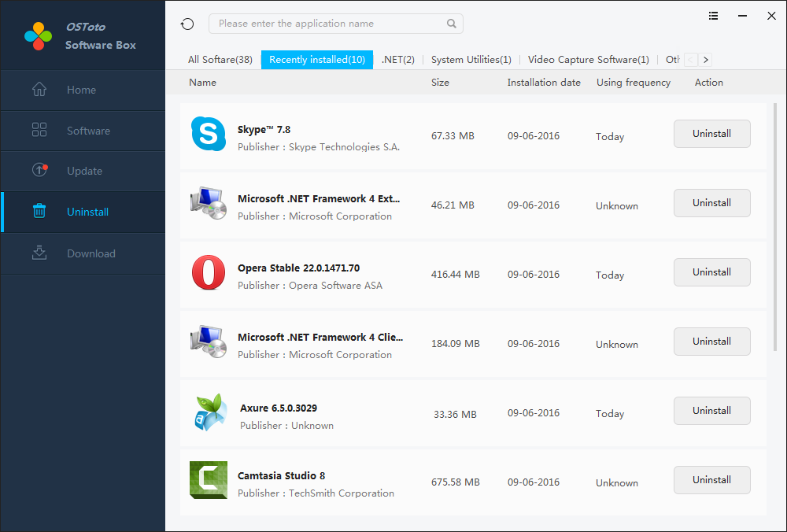
Task: Uninstall Opera Stable 22.0.1471.70
Action: (711, 272)
